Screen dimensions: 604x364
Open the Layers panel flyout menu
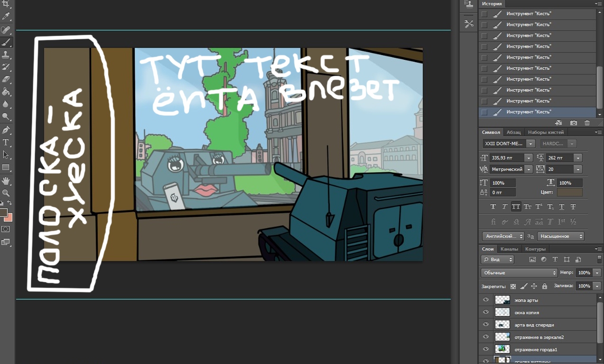598,249
